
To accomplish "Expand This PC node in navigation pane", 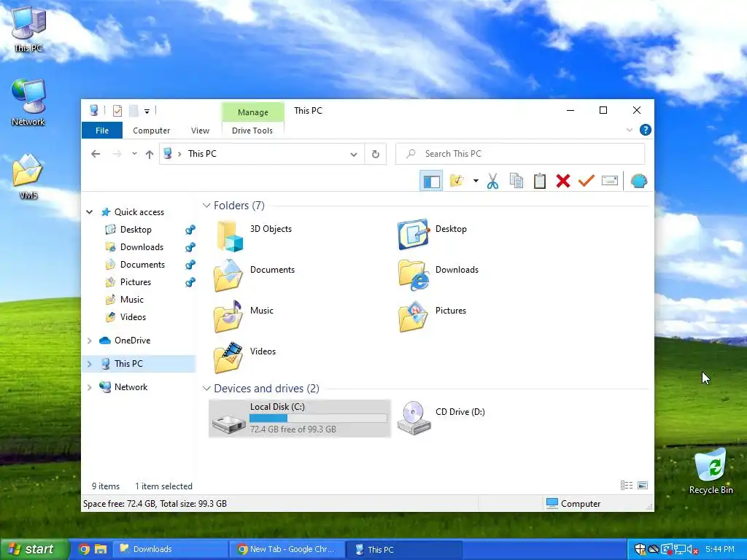I will coord(90,364).
